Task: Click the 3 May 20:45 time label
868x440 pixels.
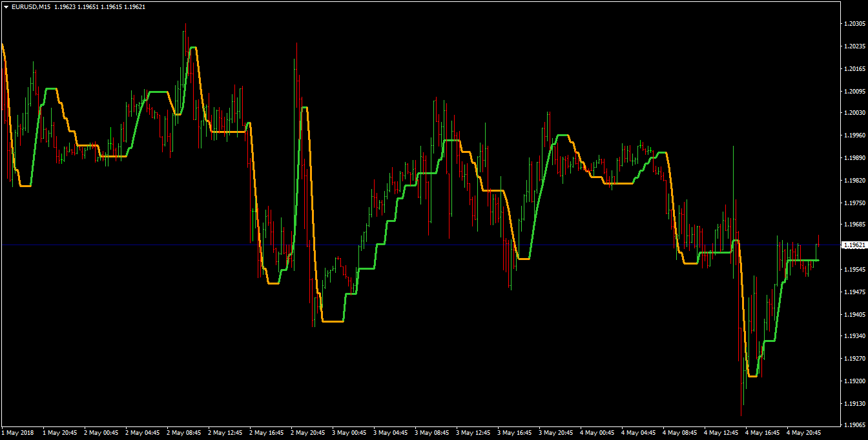Action: [556, 433]
